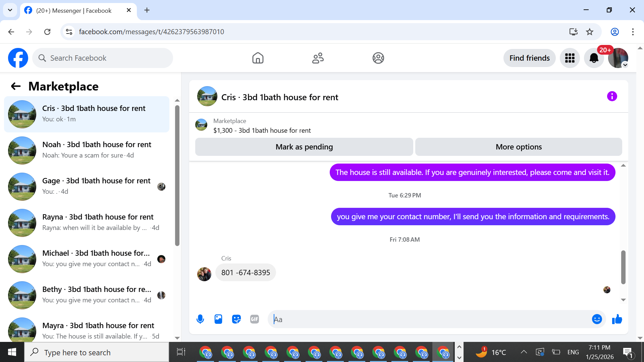644x362 pixels.
Task: Click Mark as pending button
Action: 304,147
